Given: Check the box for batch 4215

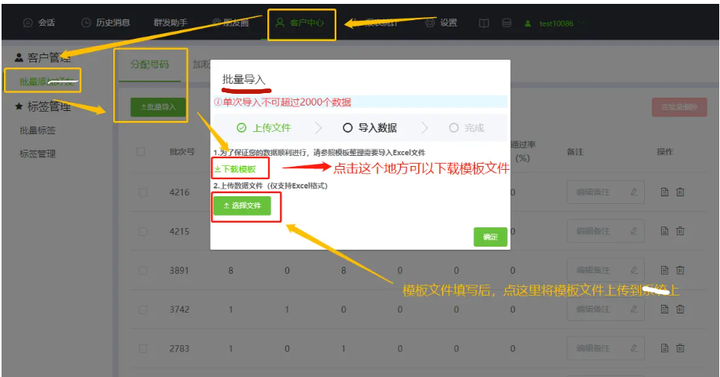Looking at the screenshot, I should (x=143, y=231).
